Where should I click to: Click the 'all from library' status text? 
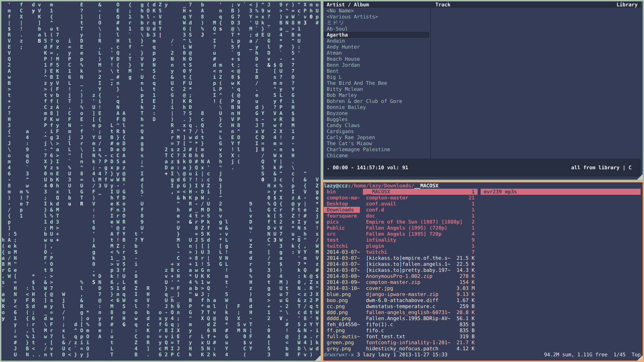click(x=595, y=168)
